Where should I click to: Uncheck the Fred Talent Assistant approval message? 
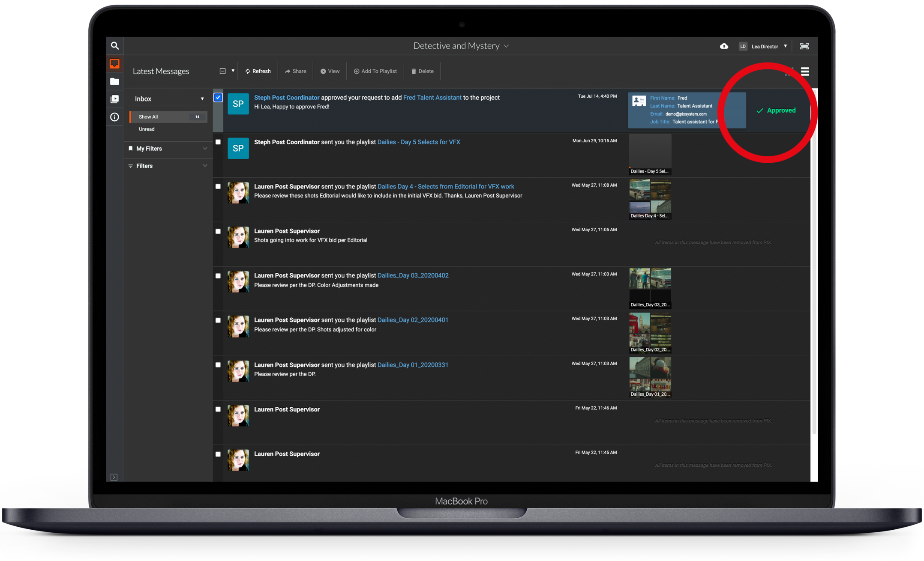point(218,98)
